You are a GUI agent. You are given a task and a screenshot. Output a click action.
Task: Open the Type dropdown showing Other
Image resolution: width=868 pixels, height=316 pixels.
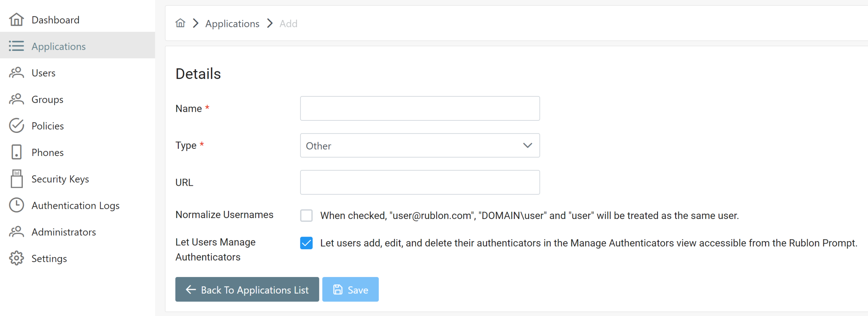[419, 145]
